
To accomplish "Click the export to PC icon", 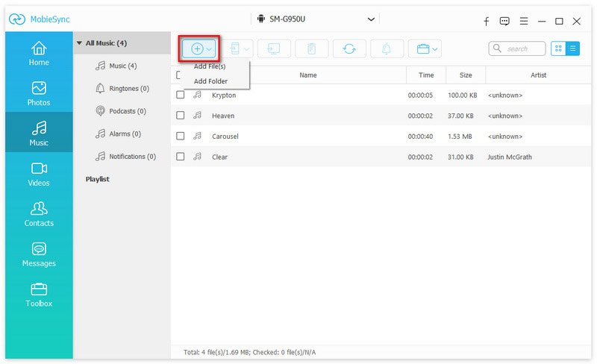I will click(274, 48).
